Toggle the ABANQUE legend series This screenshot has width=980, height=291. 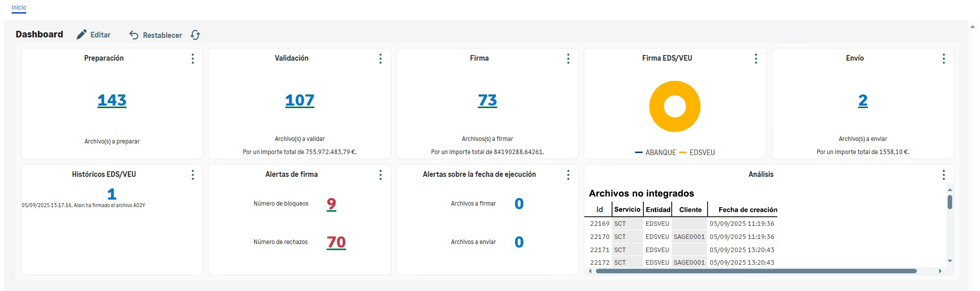point(656,153)
